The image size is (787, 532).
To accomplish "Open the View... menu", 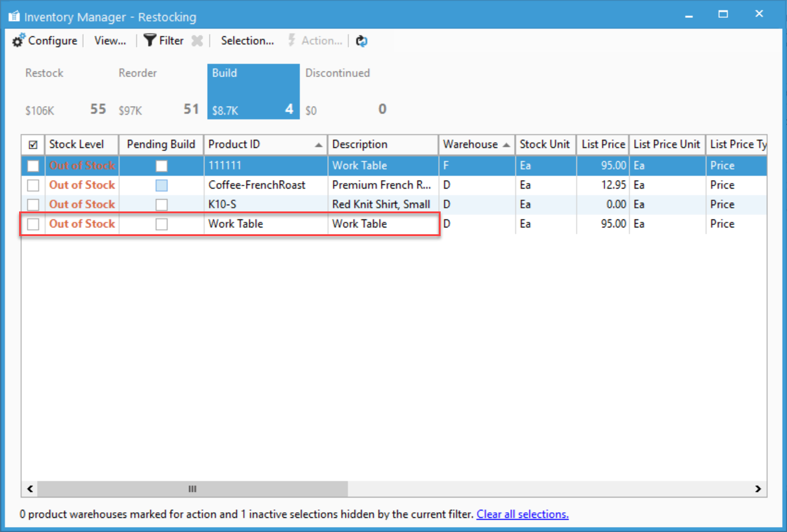I will click(110, 41).
